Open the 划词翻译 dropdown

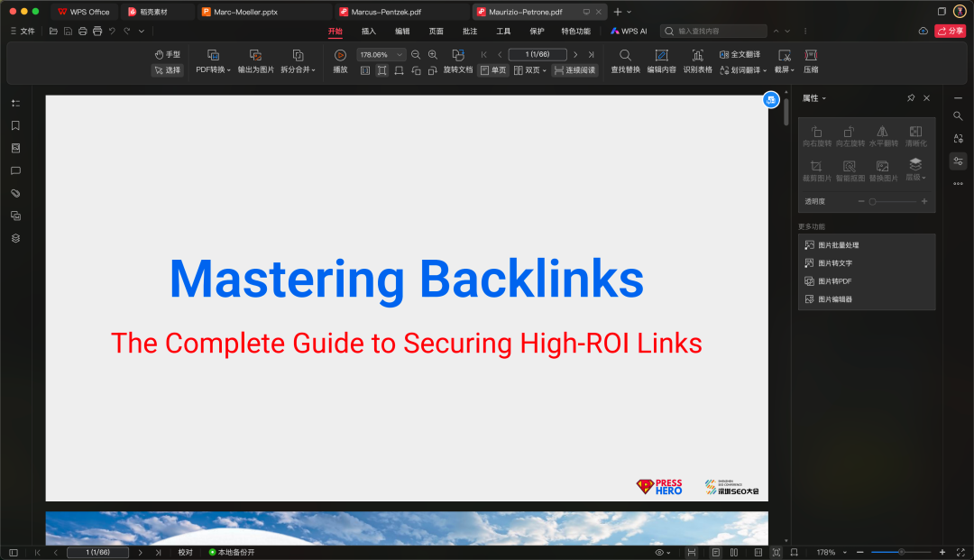tap(743, 70)
